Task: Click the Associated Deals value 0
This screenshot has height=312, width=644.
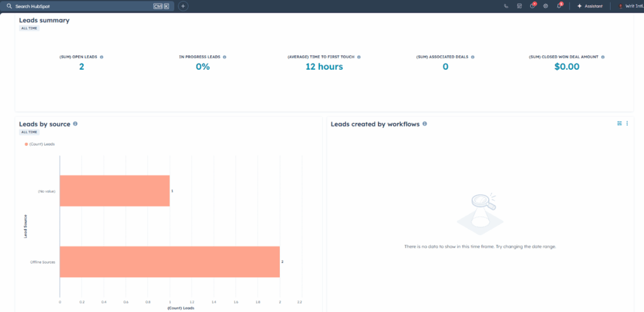Action: 445,67
